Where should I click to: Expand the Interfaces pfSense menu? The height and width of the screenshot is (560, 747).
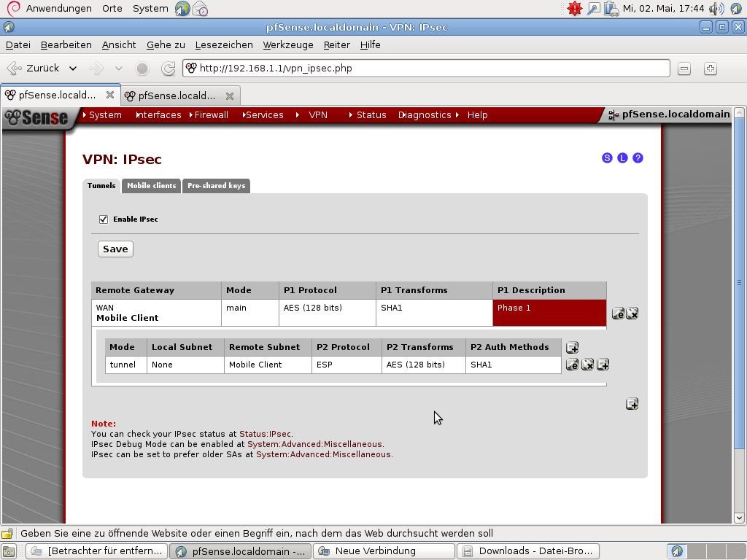(158, 114)
